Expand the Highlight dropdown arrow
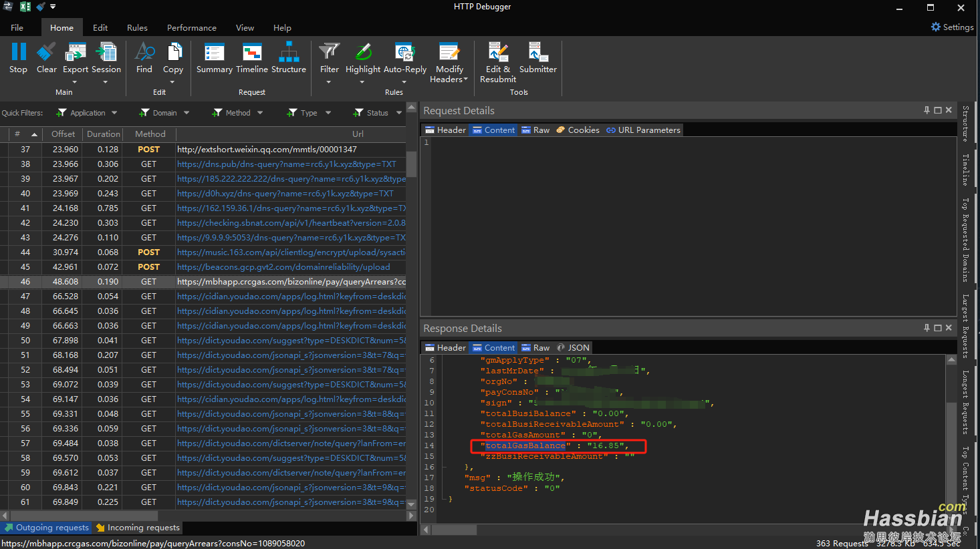This screenshot has width=980, height=549. click(362, 82)
